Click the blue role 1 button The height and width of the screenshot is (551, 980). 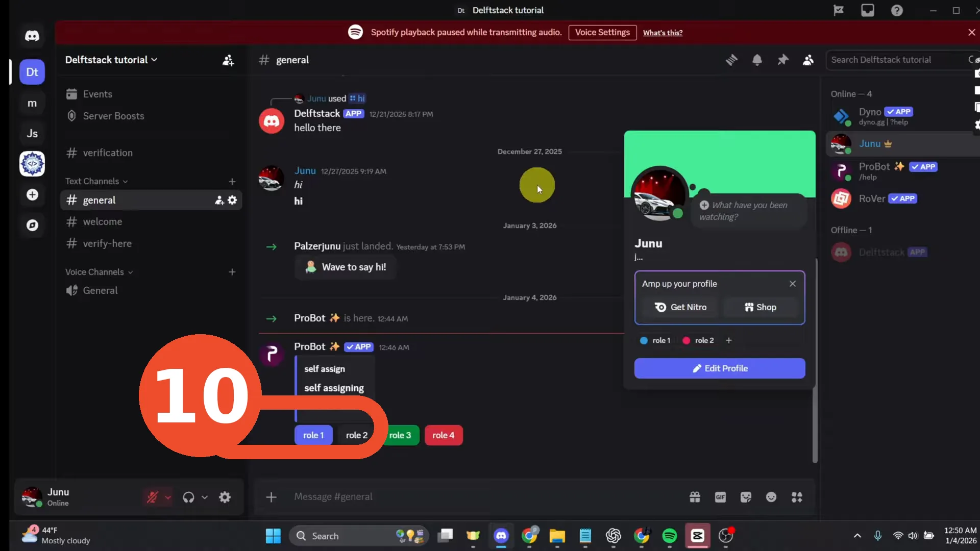click(313, 435)
